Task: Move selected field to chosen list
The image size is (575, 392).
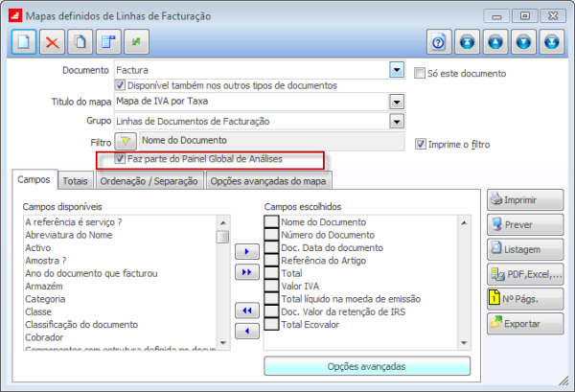Action: pos(247,251)
